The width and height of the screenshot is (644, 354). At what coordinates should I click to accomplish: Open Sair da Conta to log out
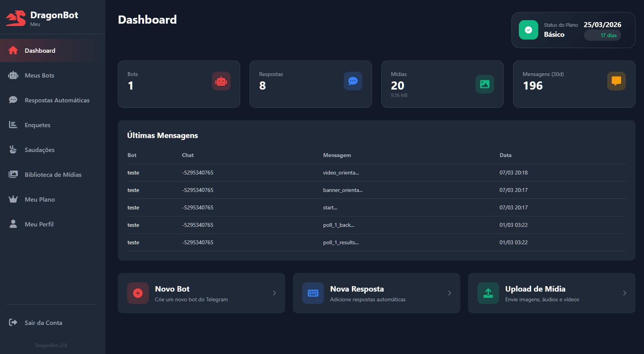[43, 323]
